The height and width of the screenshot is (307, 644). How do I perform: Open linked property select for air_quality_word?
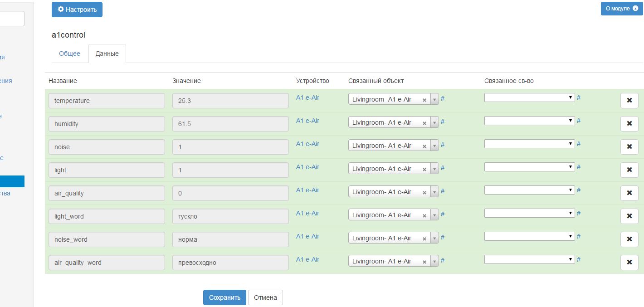pos(529,259)
